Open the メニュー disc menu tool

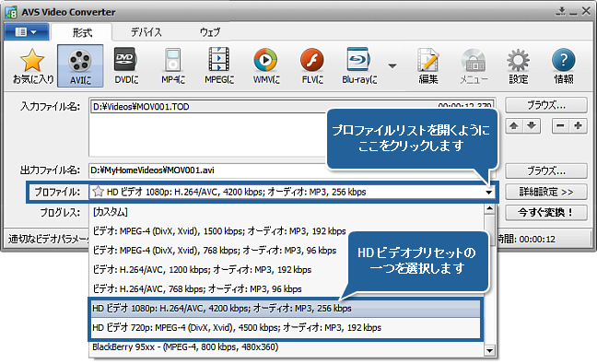tap(474, 65)
